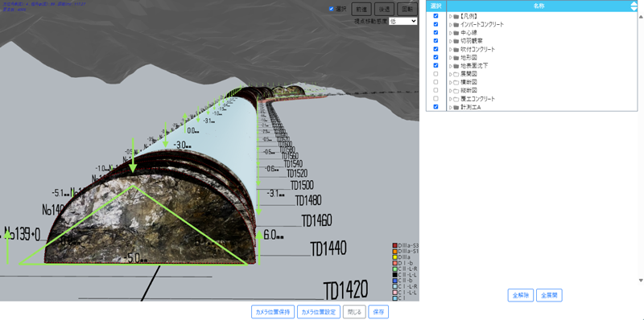Click the 全展開 expand-all button
This screenshot has width=644, height=320.
pyautogui.click(x=549, y=295)
